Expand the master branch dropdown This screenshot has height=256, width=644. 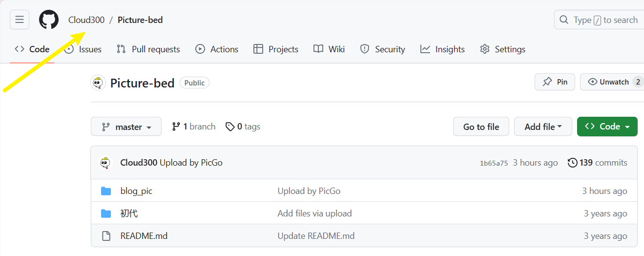click(x=126, y=127)
